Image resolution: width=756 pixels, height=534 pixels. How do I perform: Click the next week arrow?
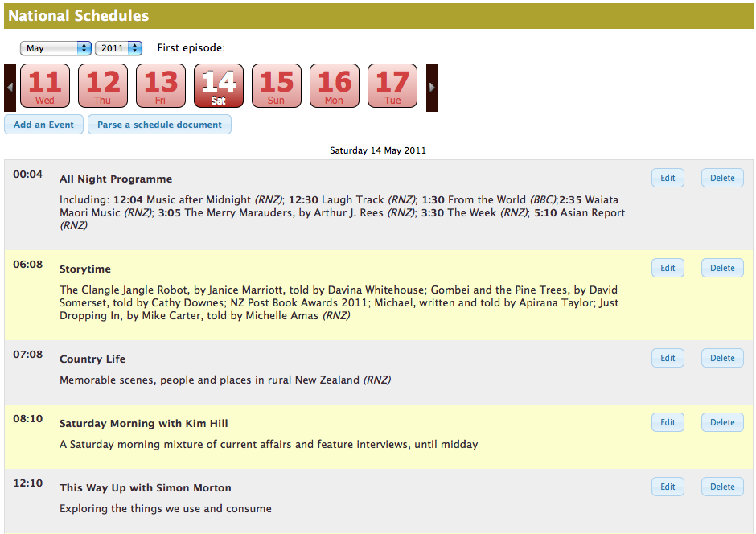[432, 87]
